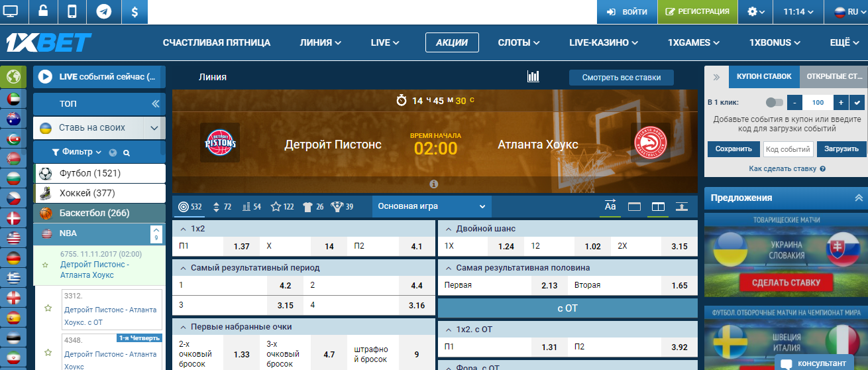
Task: Open the LIVE-КАЗИНО menu
Action: [x=604, y=42]
